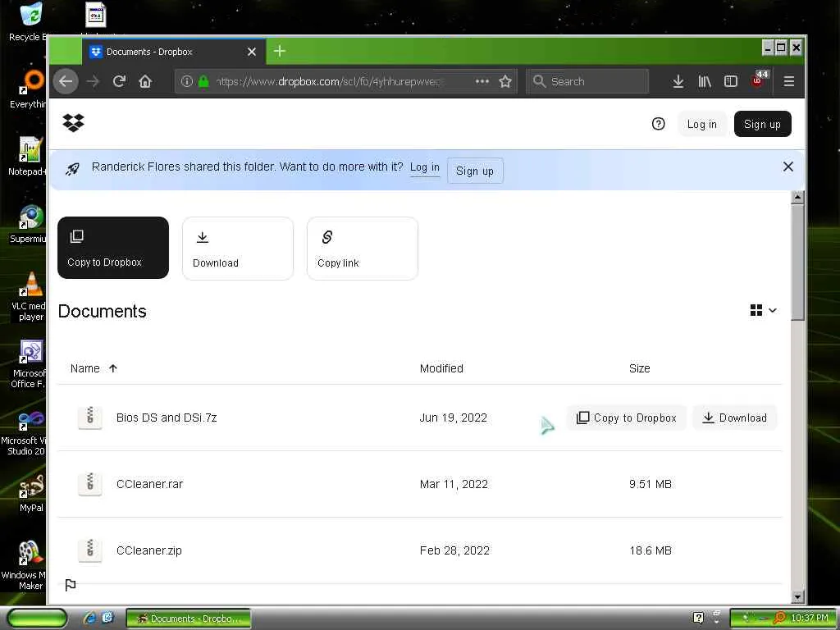This screenshot has height=630, width=840.
Task: Click the Modified column header
Action: click(x=441, y=368)
